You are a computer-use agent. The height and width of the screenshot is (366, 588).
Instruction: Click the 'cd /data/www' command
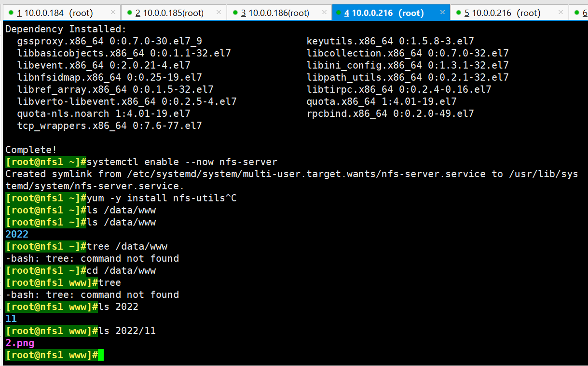pos(122,270)
